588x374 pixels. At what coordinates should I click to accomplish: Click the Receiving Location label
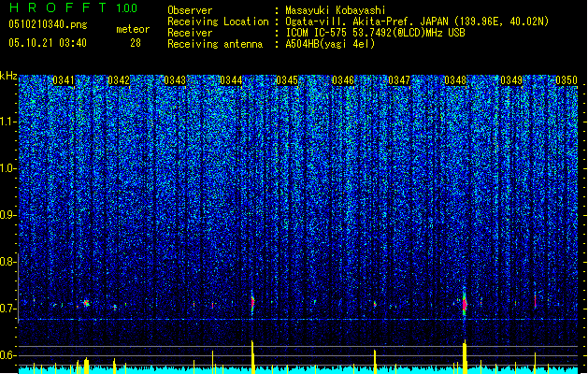tap(218, 22)
